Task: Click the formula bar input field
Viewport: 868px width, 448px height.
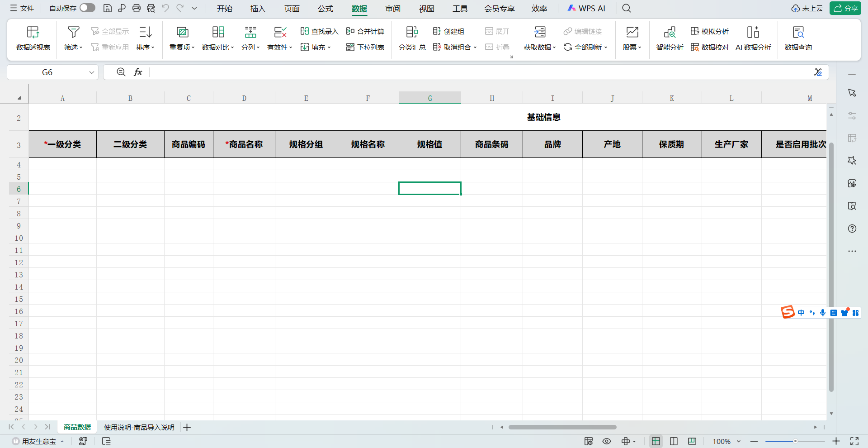Action: [x=479, y=72]
